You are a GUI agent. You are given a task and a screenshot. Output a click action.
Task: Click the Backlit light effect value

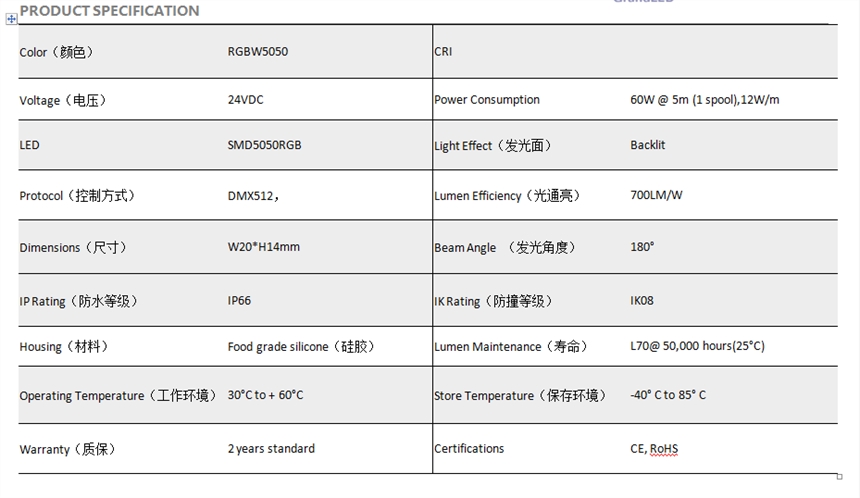(x=647, y=145)
